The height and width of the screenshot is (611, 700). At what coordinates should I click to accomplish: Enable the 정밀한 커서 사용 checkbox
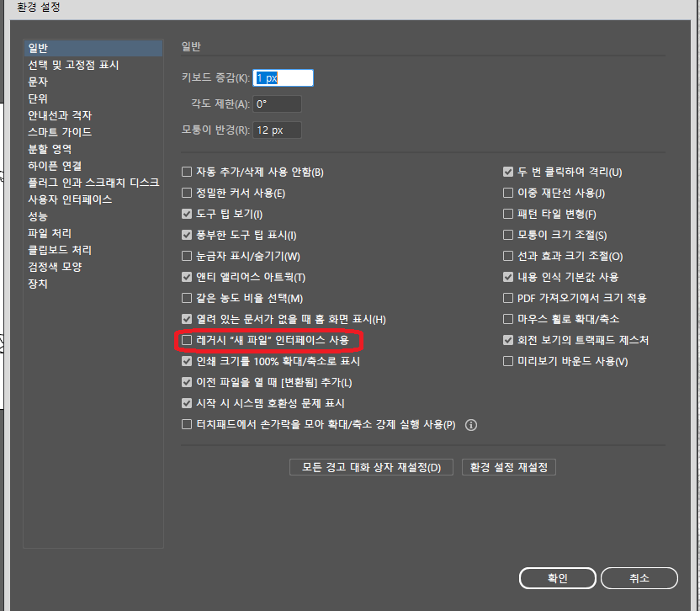point(187,193)
